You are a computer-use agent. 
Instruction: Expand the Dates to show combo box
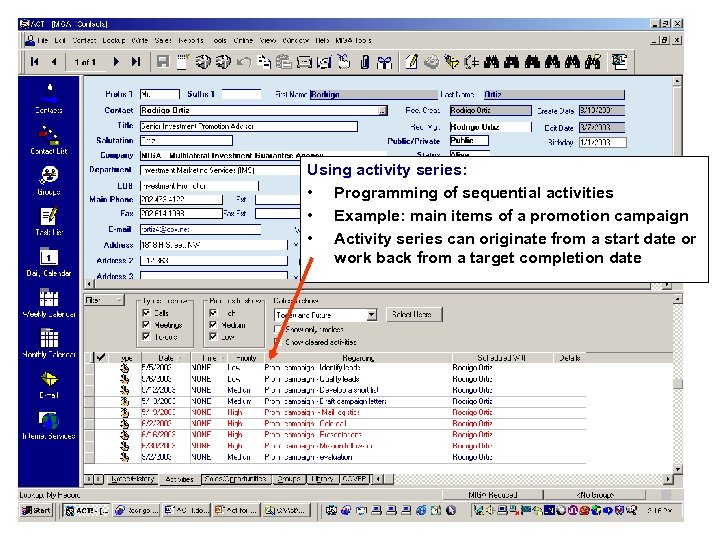point(371,315)
